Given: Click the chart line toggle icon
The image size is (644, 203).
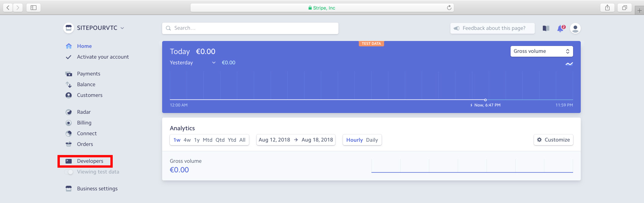Looking at the screenshot, I should tap(569, 64).
